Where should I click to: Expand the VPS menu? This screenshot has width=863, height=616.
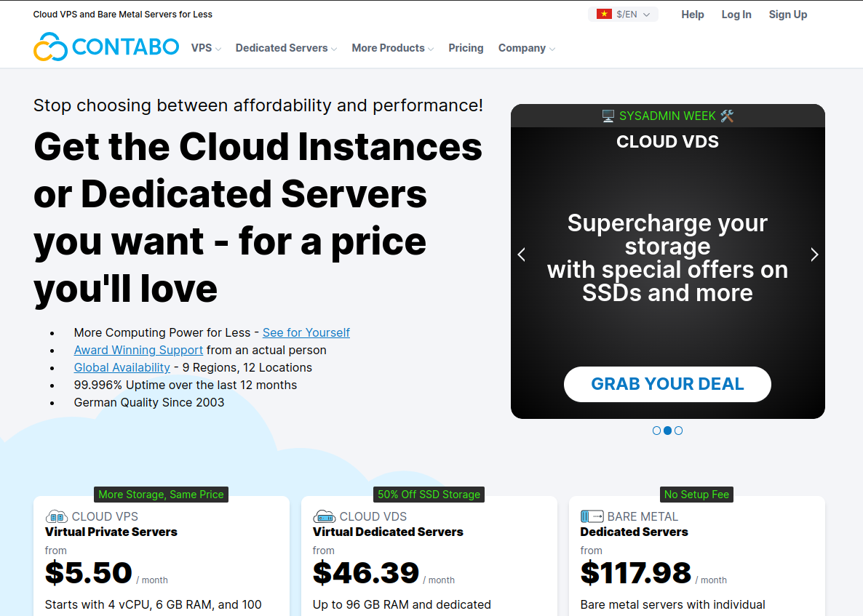(206, 49)
